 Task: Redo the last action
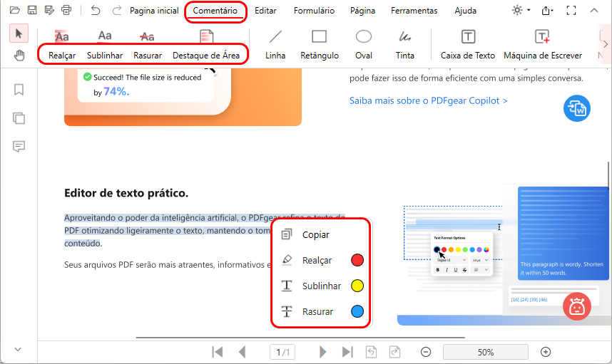click(x=116, y=10)
